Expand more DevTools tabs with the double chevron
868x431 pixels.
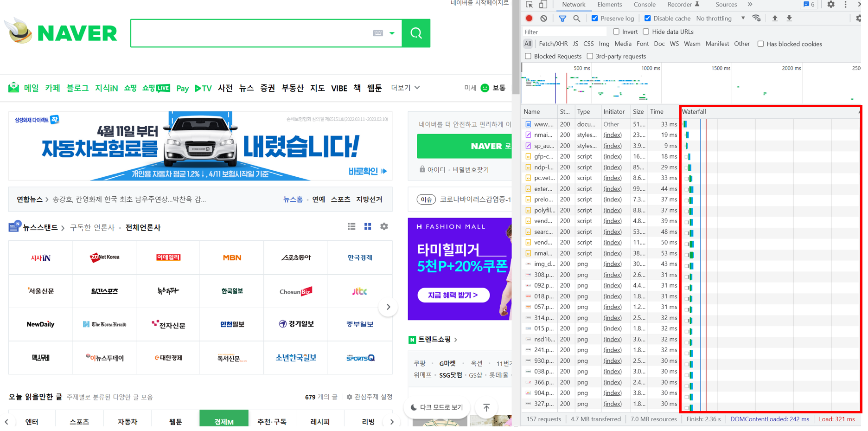[x=750, y=5]
